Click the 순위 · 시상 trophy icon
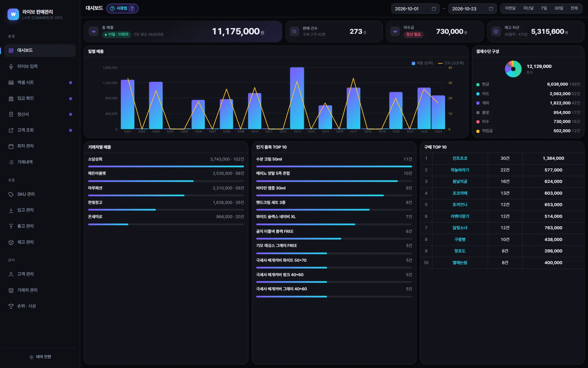 [11, 306]
